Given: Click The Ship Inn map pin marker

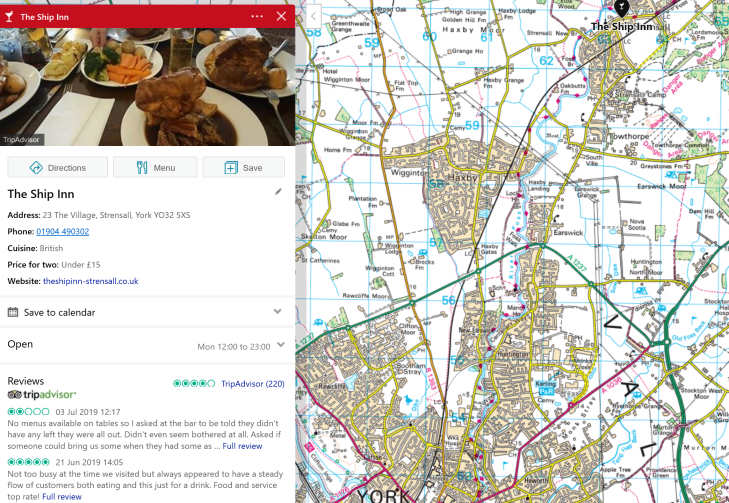Looking at the screenshot, I should point(621,7).
